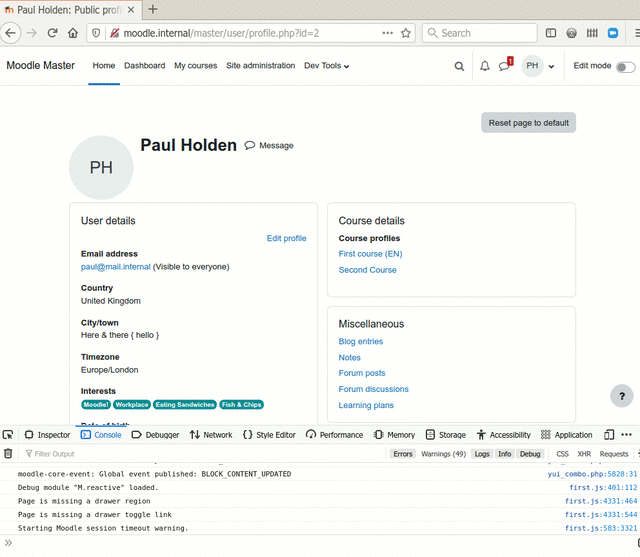Toggle the CSS console filter
Screen dimensions: 640x557
pos(562,454)
